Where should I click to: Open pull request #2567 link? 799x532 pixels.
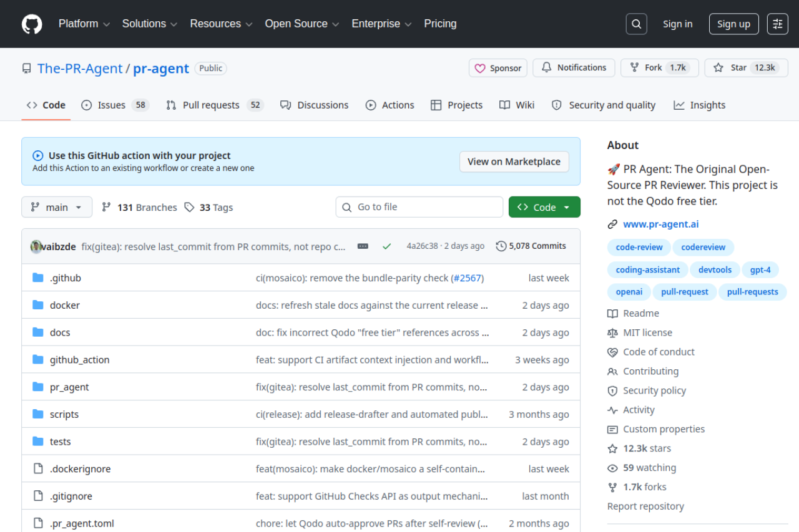(x=467, y=278)
